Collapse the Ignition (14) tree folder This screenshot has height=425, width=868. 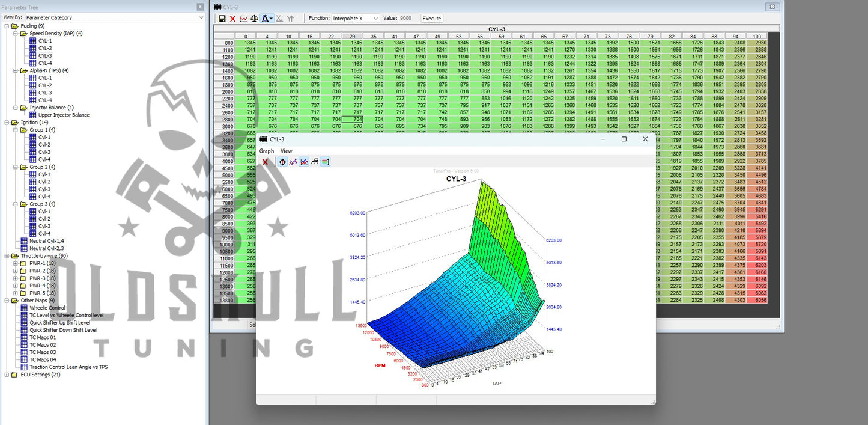coord(7,123)
